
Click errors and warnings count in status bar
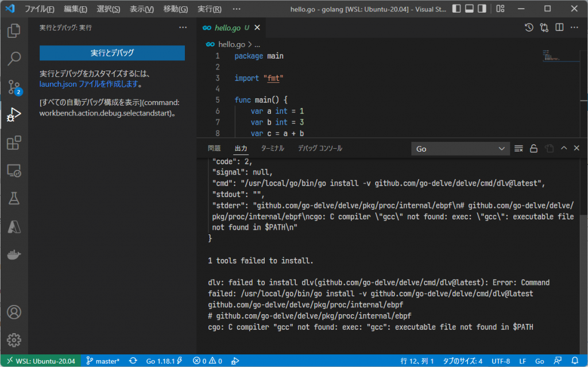click(x=207, y=361)
